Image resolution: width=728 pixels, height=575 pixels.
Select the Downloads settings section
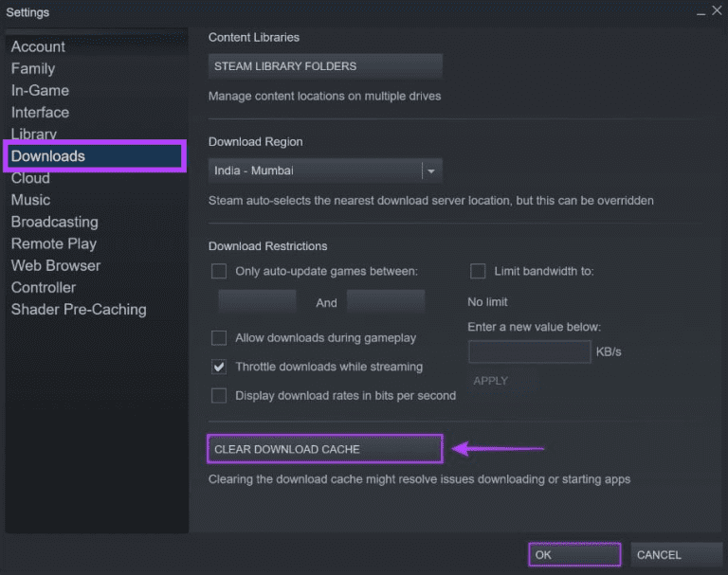click(95, 156)
